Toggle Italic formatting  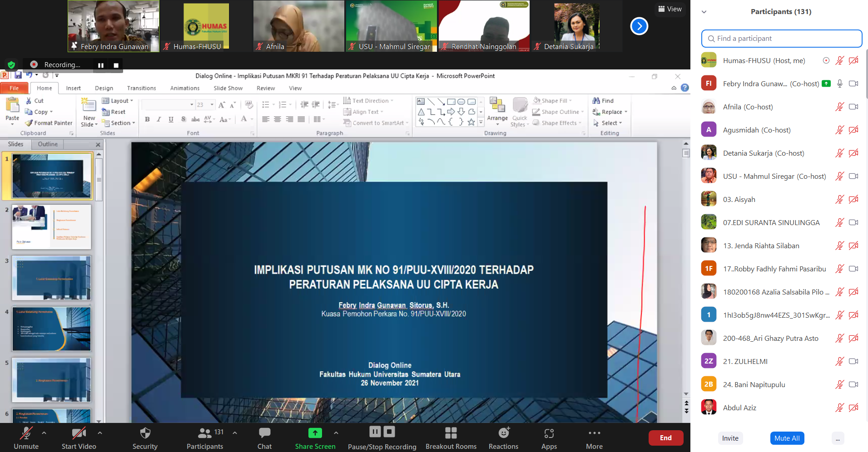[x=159, y=119]
